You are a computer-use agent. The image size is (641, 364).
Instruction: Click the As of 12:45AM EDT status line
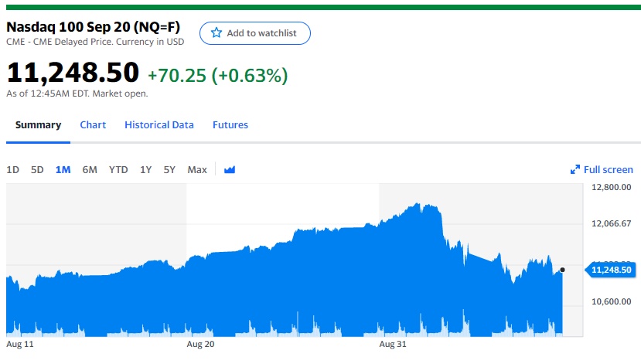[77, 94]
